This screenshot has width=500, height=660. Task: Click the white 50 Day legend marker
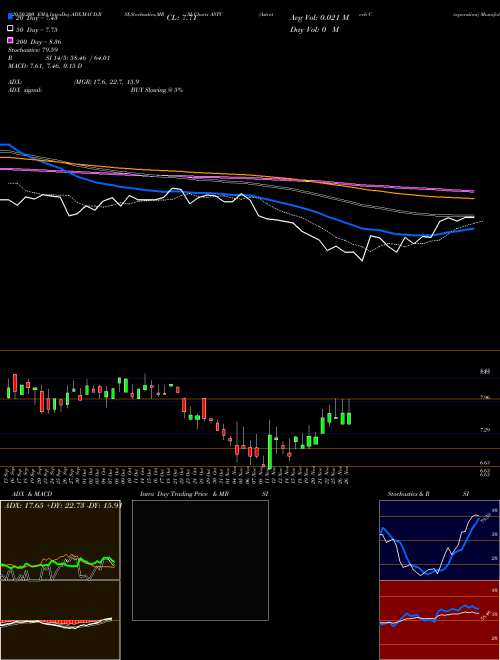click(10, 29)
